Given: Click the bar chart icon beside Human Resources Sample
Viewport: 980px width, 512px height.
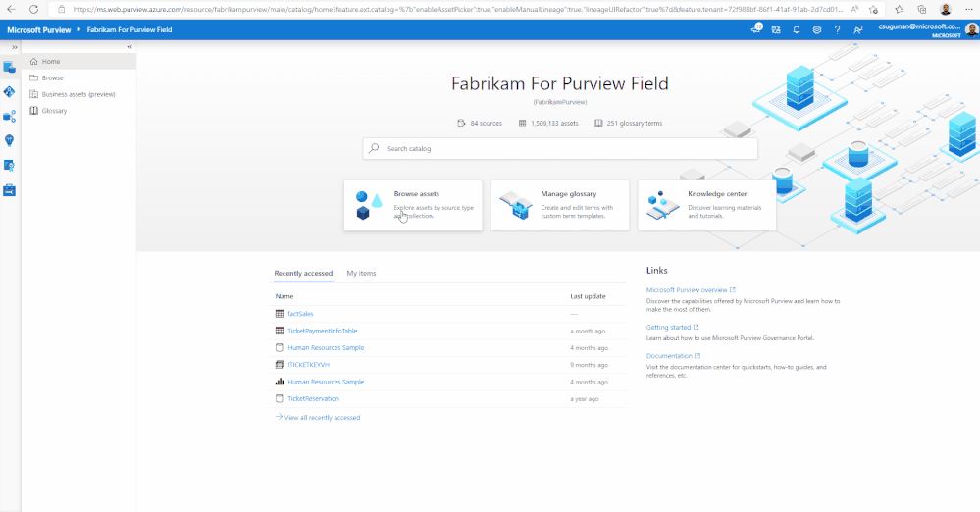Looking at the screenshot, I should click(280, 382).
